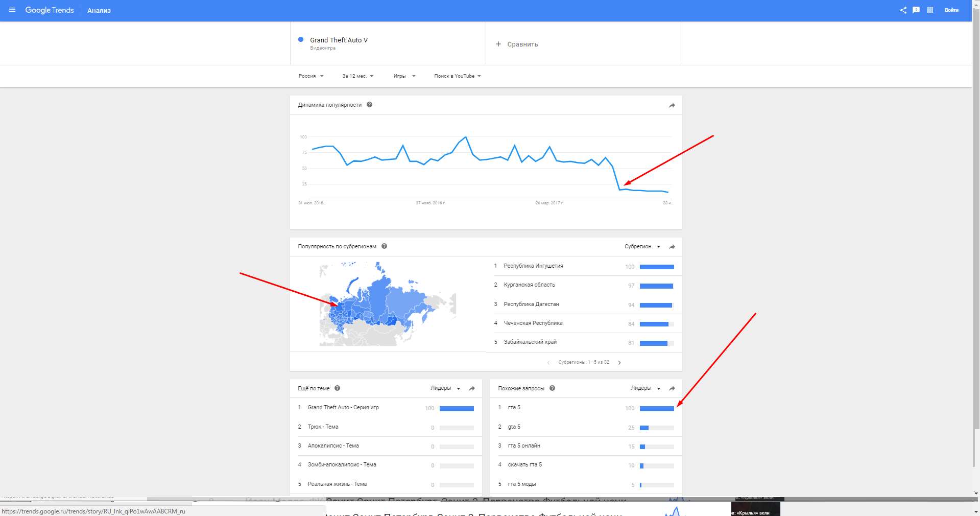
Task: Go to next subregions page
Action: 619,363
